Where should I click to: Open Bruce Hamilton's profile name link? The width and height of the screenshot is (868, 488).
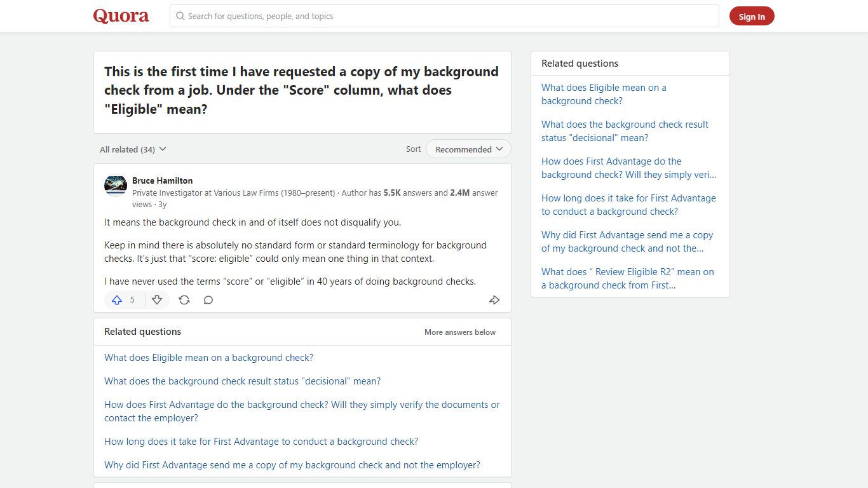pyautogui.click(x=163, y=180)
